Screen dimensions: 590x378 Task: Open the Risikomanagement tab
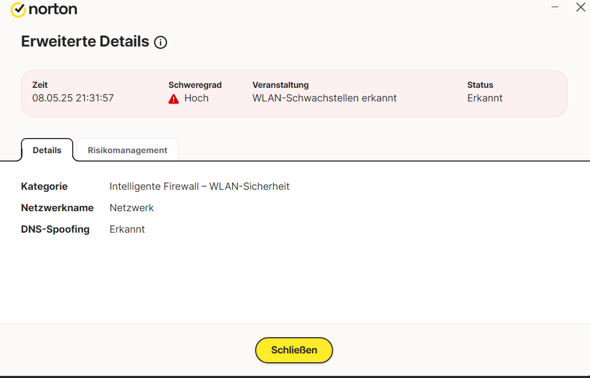tap(127, 150)
